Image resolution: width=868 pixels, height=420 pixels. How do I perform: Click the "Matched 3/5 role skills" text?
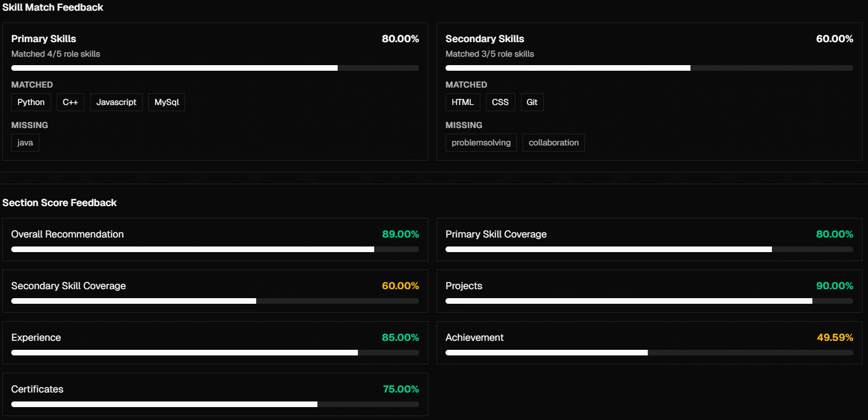(x=490, y=54)
